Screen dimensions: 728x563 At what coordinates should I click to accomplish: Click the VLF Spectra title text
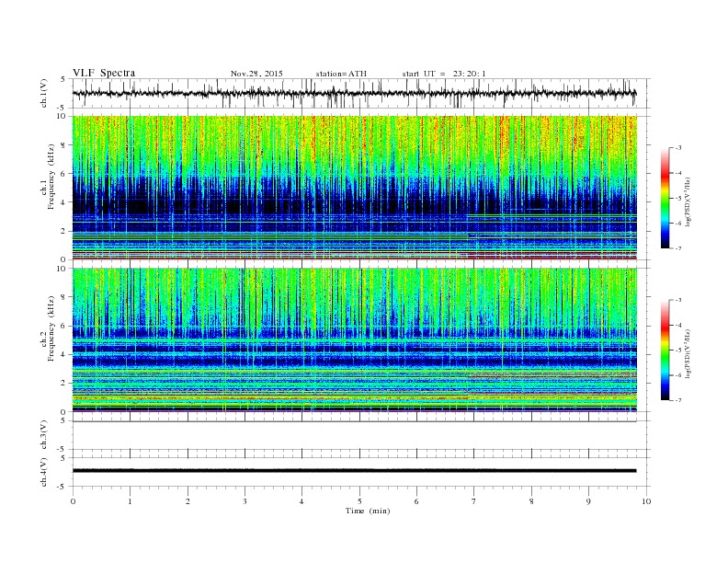(x=104, y=73)
